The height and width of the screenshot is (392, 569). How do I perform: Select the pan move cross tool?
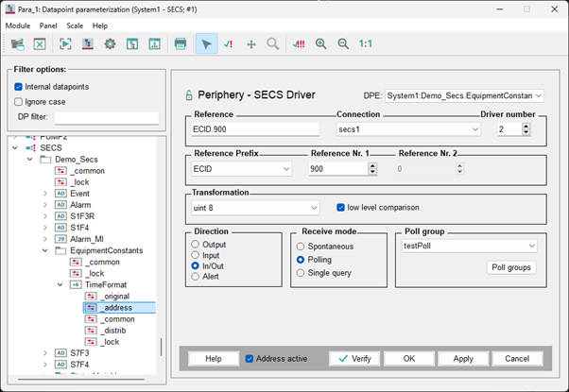coord(251,44)
